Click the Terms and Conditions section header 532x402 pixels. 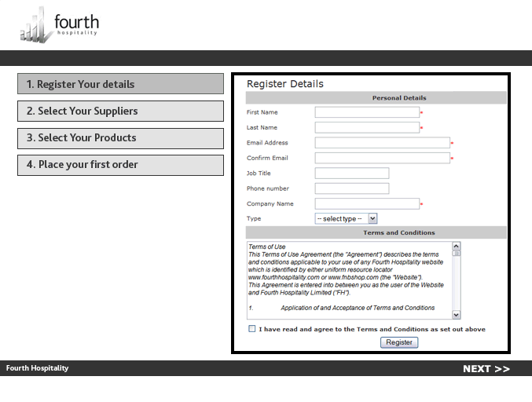click(x=376, y=232)
